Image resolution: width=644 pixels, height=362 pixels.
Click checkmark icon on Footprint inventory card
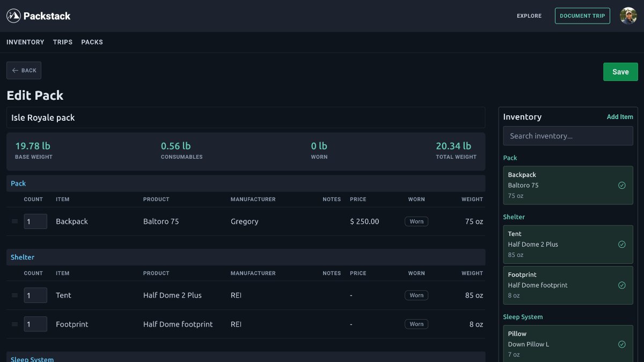tap(622, 285)
